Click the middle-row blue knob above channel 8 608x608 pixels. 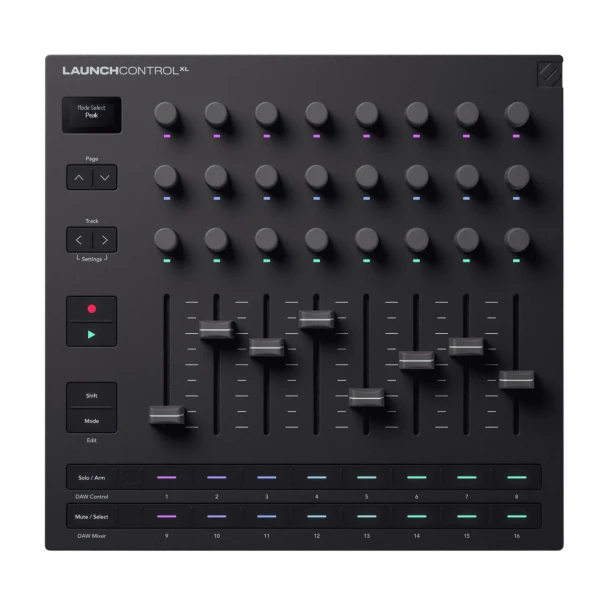(516, 177)
